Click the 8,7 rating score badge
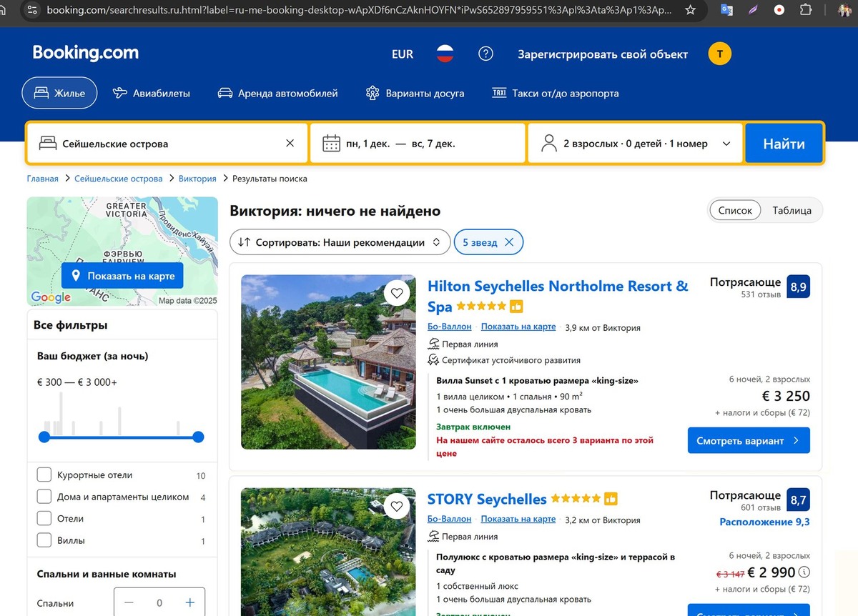The image size is (858, 616). click(x=798, y=501)
